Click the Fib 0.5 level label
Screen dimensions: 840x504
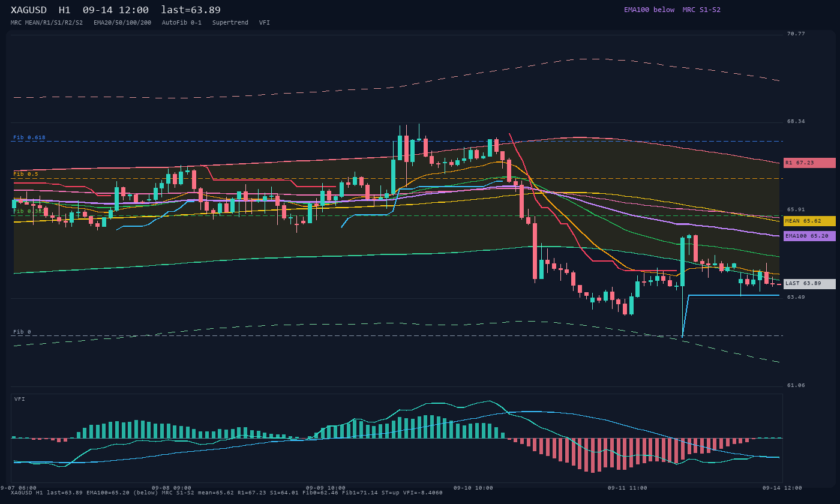(26, 174)
